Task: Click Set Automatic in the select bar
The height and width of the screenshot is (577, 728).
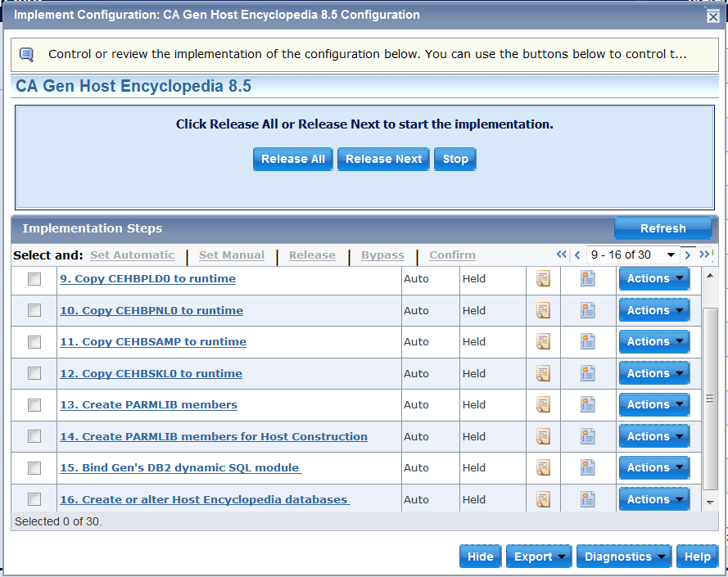Action: [133, 255]
